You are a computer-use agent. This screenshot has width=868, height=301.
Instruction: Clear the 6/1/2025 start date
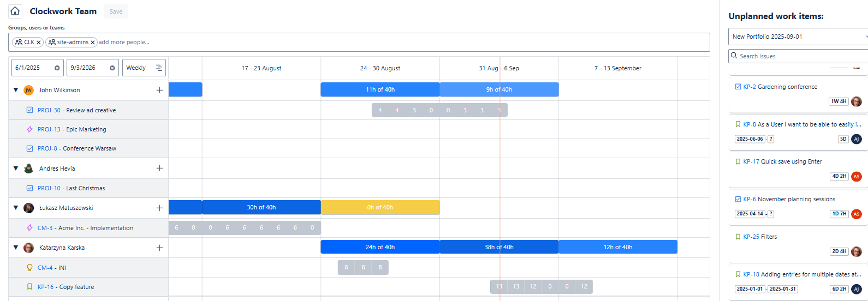pos(57,68)
